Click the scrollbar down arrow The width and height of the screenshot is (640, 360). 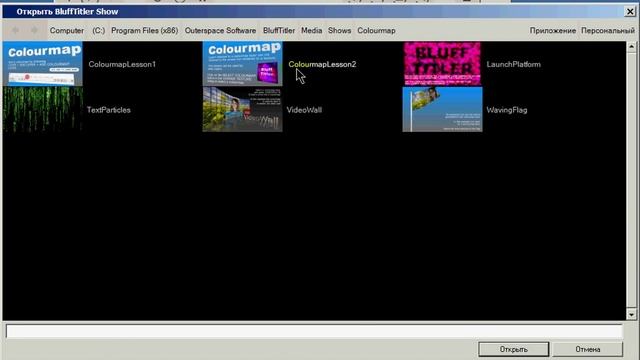631,314
